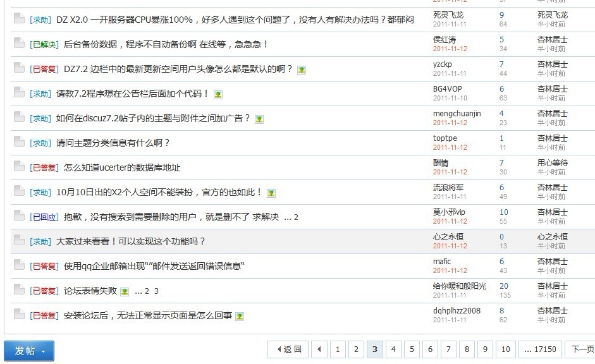Go to page 6
The width and height of the screenshot is (595, 364).
click(x=431, y=349)
